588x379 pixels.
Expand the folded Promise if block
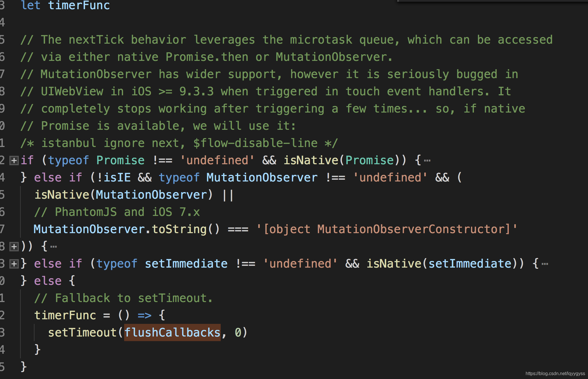click(x=14, y=161)
